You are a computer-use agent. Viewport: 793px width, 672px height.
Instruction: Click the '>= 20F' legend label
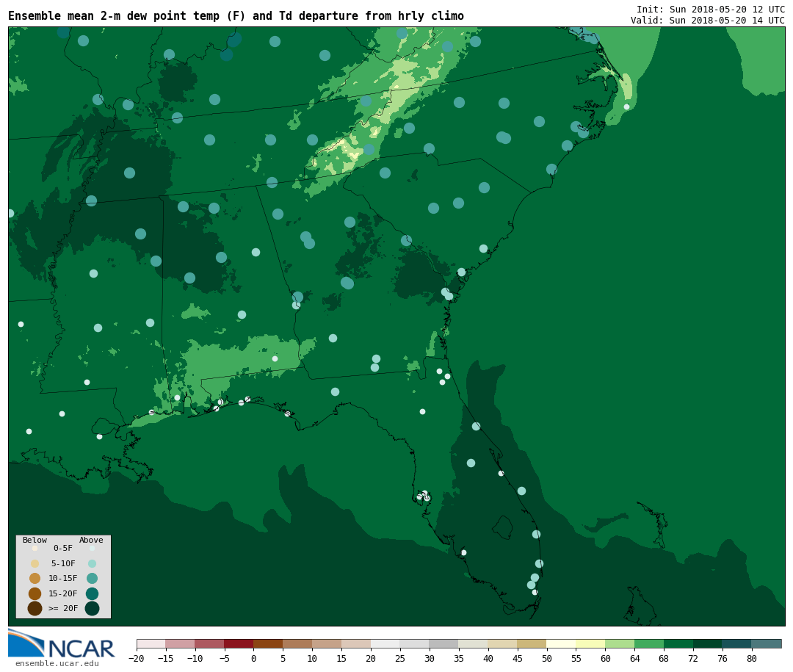(x=63, y=608)
